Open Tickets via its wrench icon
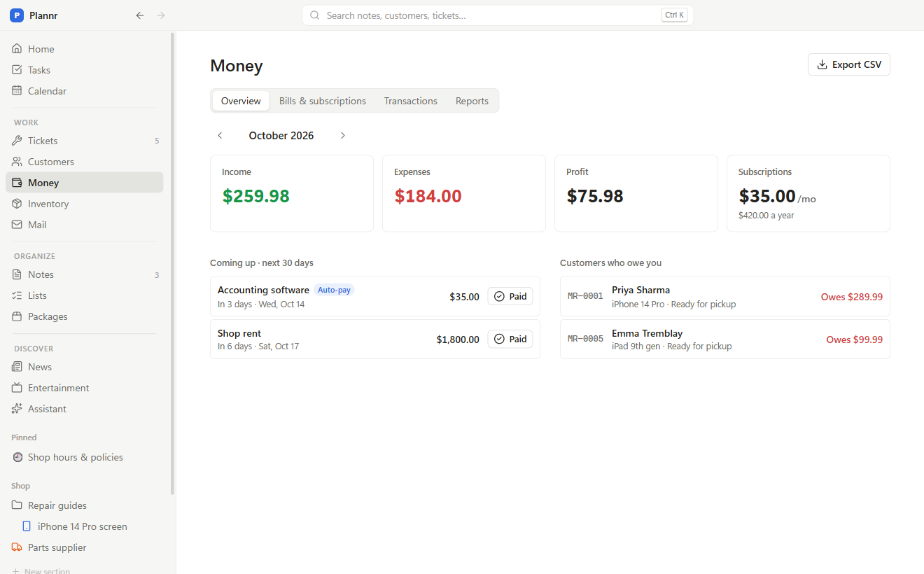924x574 pixels. [17, 141]
